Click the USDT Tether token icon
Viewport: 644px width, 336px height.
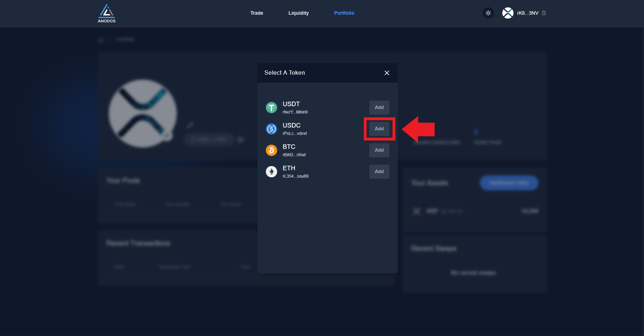(271, 108)
